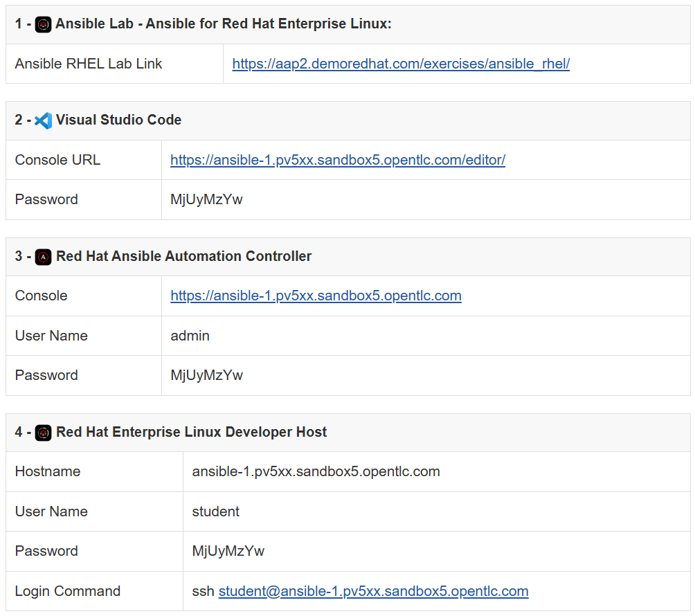Image resolution: width=695 pixels, height=616 pixels.
Task: Click the Ansible Automation Controller icon
Action: (44, 257)
